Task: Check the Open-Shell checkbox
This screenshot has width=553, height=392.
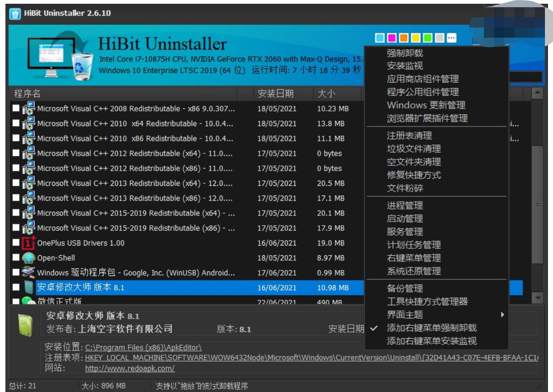Action: point(16,257)
